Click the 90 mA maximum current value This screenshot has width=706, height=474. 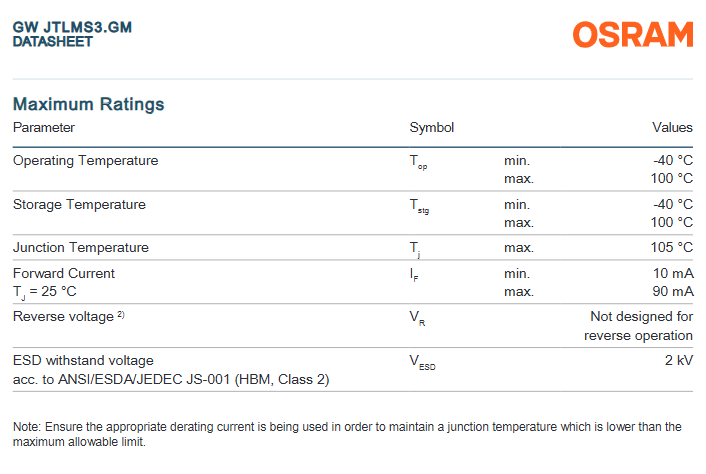(x=672, y=291)
